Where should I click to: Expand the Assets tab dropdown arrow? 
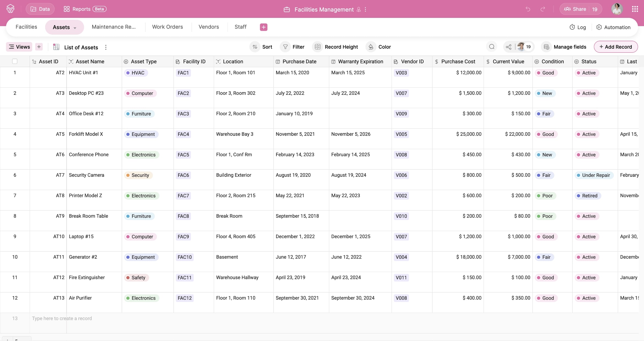point(75,28)
